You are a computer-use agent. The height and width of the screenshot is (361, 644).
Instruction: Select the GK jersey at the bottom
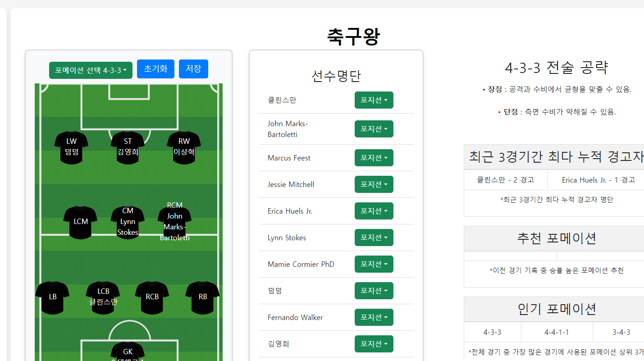(128, 352)
